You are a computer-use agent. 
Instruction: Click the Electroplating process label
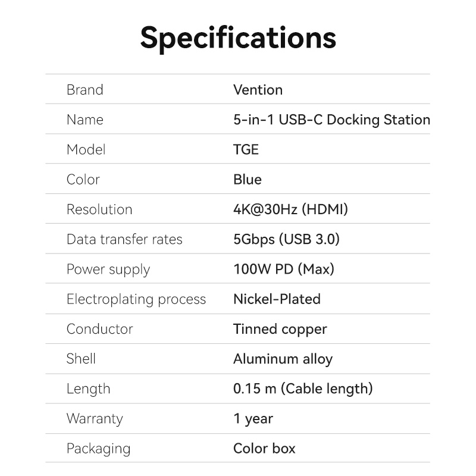136,299
